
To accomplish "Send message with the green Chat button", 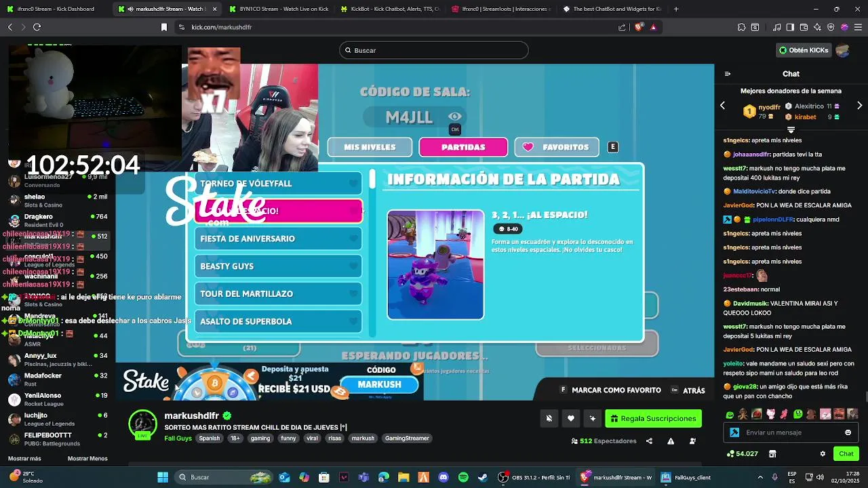I will pyautogui.click(x=846, y=453).
